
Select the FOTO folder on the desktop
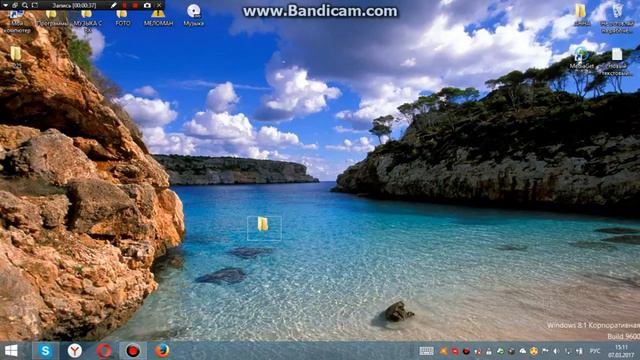click(x=122, y=19)
